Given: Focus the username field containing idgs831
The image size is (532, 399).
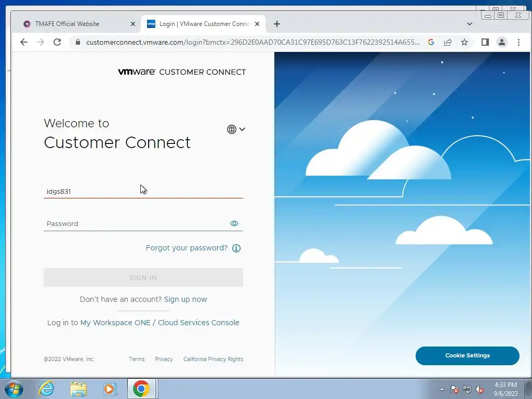Looking at the screenshot, I should click(x=143, y=191).
